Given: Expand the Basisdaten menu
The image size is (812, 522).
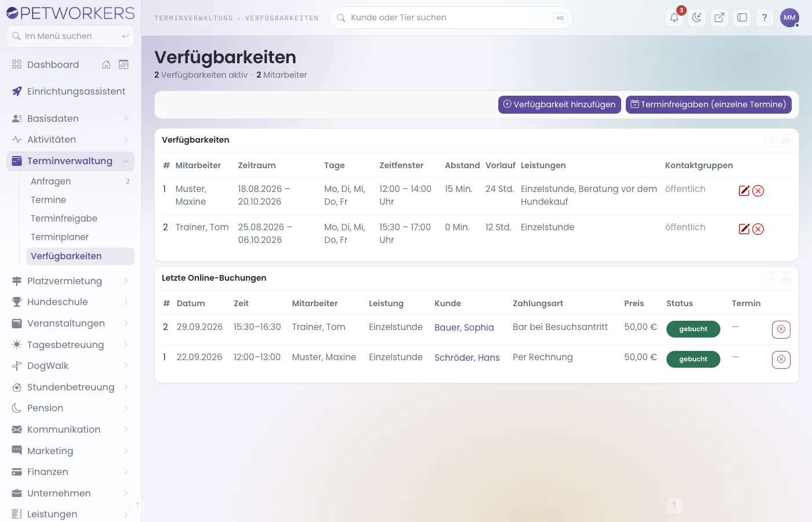Looking at the screenshot, I should tap(70, 118).
